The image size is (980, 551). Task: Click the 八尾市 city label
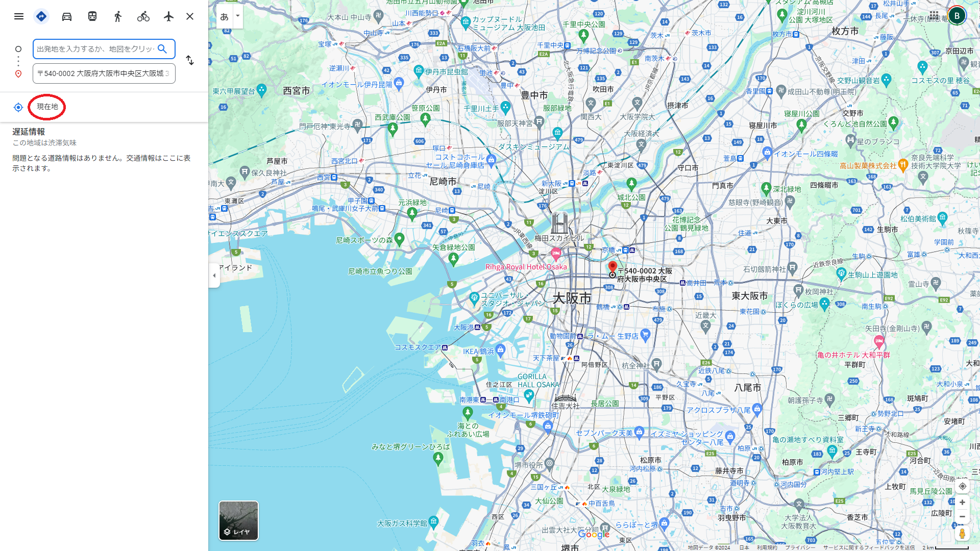tap(747, 388)
